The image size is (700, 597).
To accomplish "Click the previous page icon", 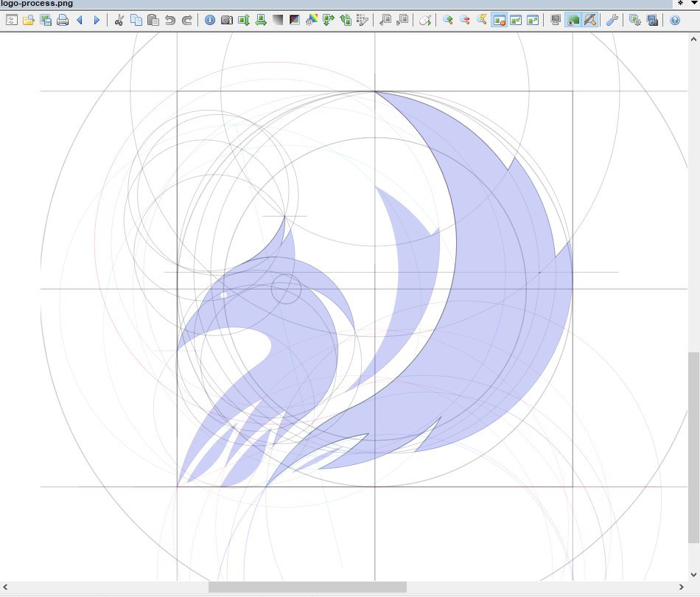I will coord(385,20).
